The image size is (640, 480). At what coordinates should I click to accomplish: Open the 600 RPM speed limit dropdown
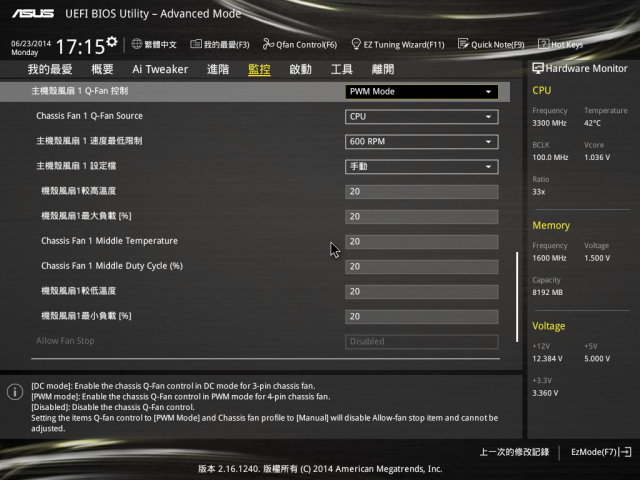coord(422,142)
